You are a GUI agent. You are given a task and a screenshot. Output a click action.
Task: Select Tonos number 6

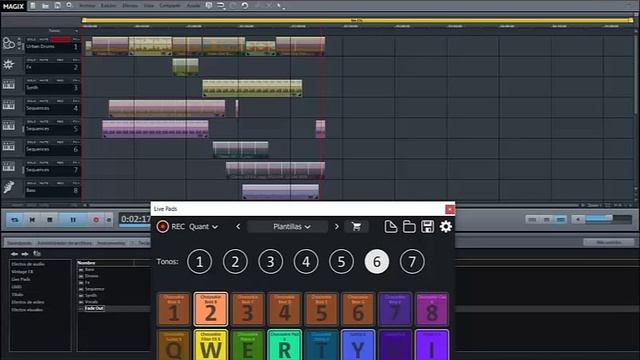click(377, 262)
